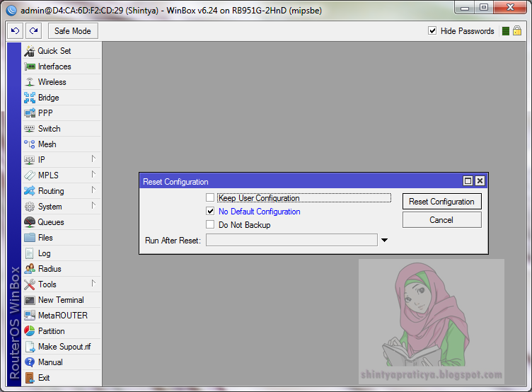The width and height of the screenshot is (532, 392).
Task: Maximize the Reset Configuration dialog
Action: point(468,181)
